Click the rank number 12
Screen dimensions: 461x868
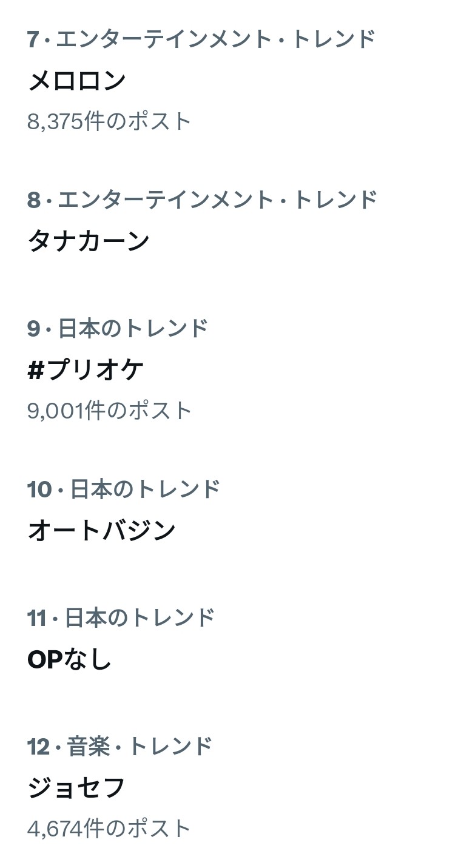coord(38,747)
